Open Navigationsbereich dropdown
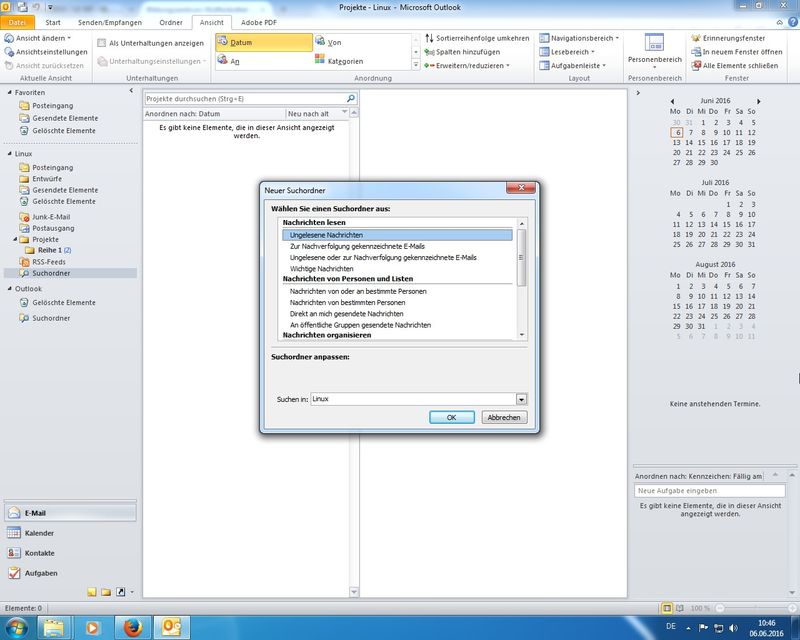 [579, 38]
